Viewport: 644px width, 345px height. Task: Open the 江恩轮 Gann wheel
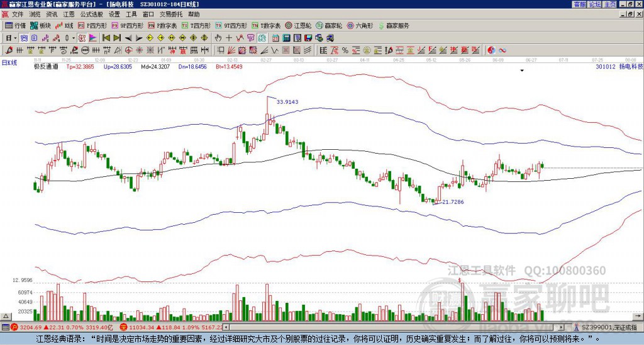[297, 25]
